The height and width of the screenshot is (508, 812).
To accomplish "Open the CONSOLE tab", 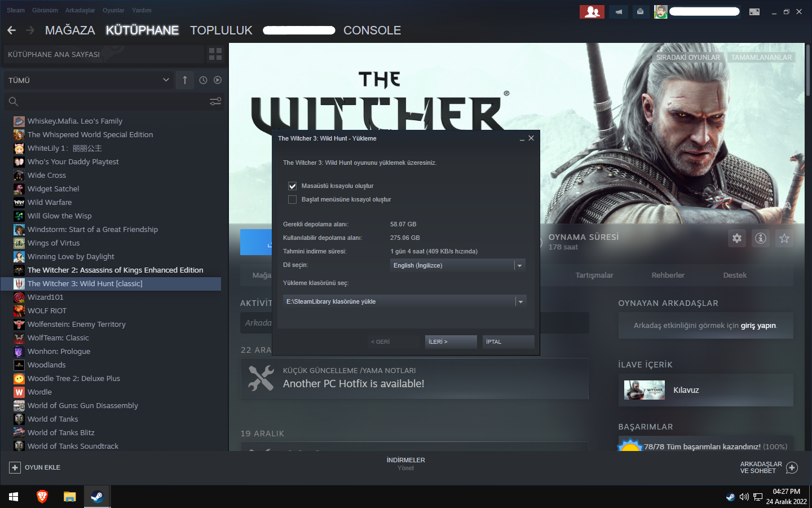I will click(x=372, y=30).
